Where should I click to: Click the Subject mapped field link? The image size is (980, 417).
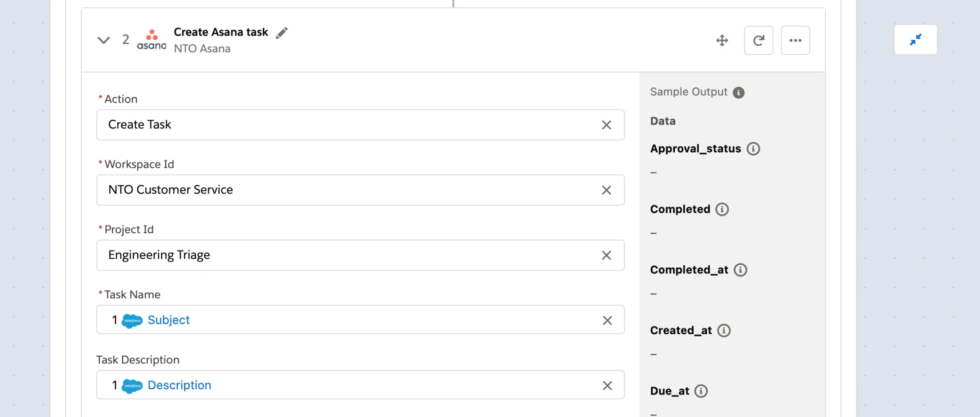point(168,320)
